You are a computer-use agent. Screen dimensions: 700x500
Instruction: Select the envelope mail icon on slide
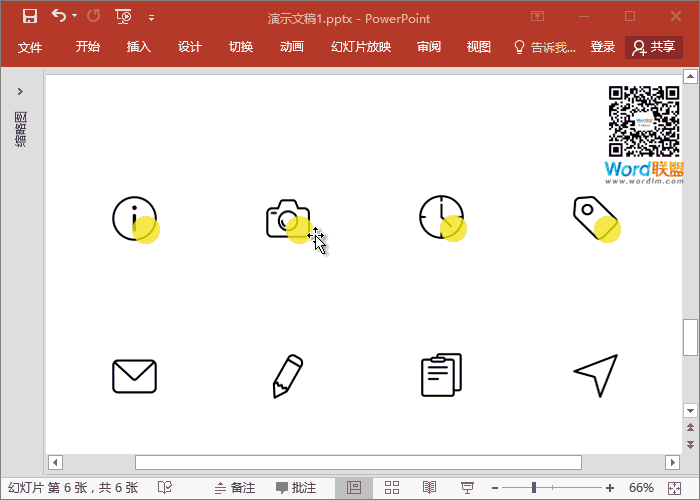coord(134,376)
